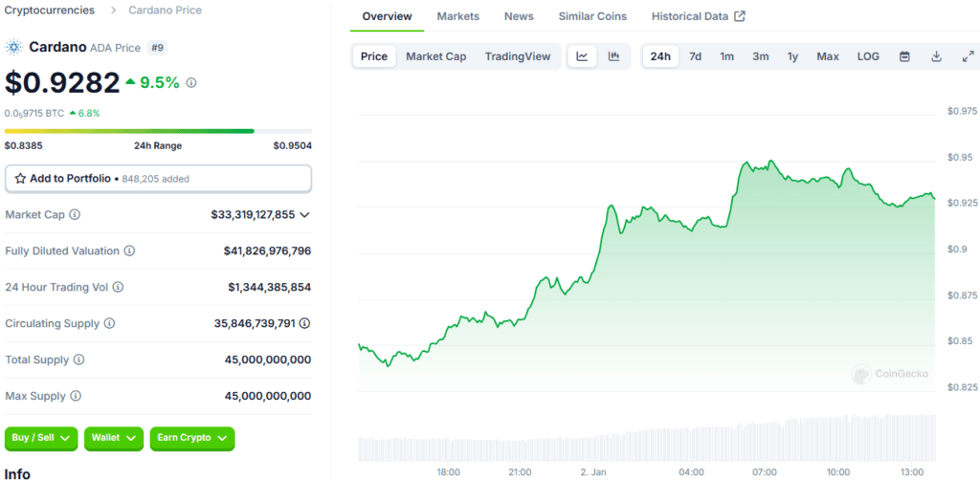This screenshot has height=480, width=980.
Task: Select the 24h time range
Action: (x=660, y=56)
